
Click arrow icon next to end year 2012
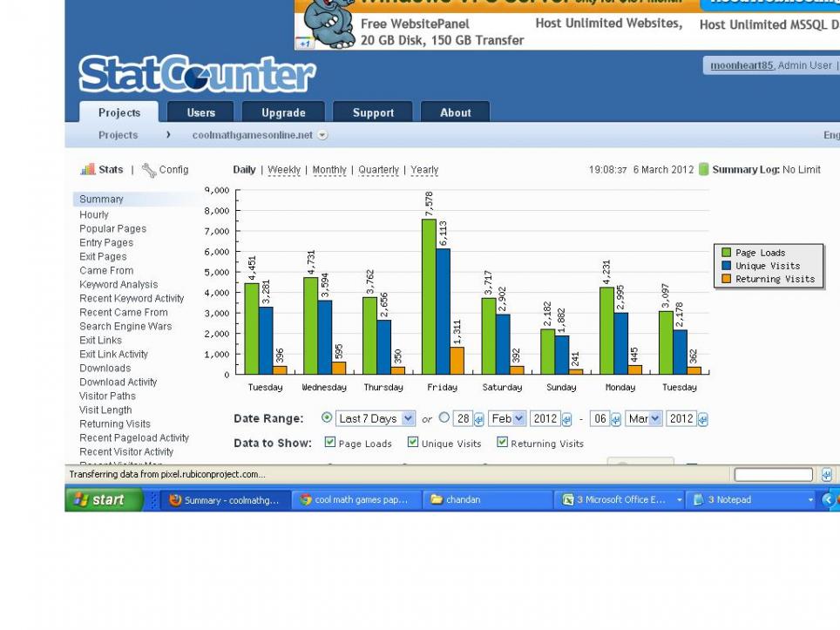703,419
